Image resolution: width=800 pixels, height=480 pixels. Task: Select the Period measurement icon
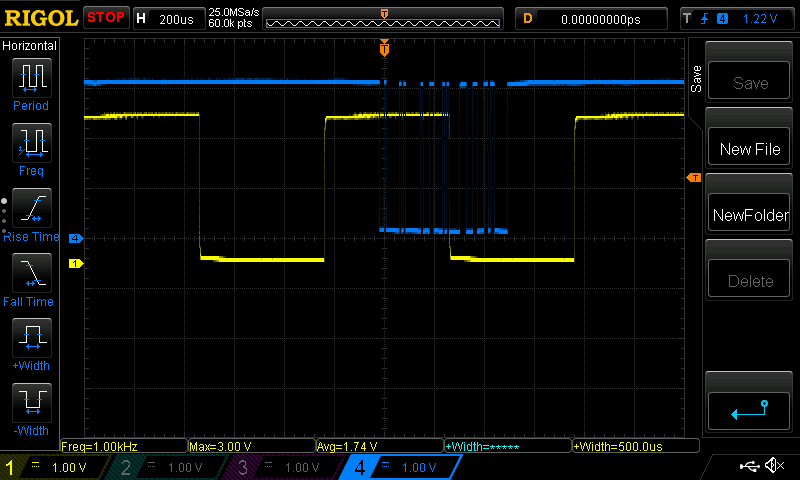[32, 78]
